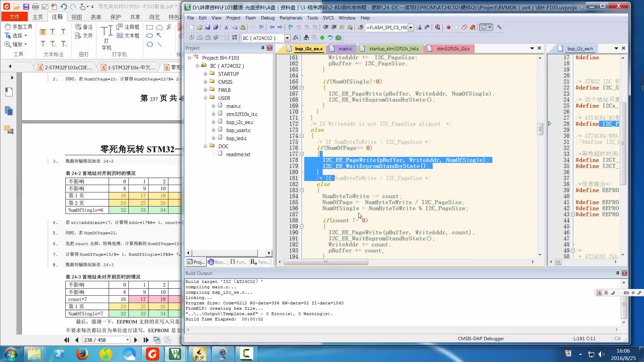The width and height of the screenshot is (644, 362).
Task: Toggle auto-hide pin on Build Output panel
Action: (x=618, y=273)
